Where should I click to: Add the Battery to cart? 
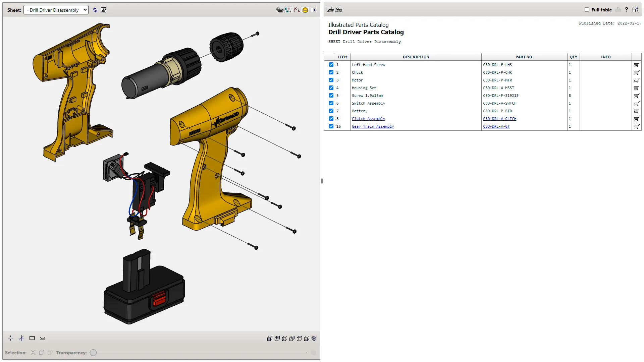(636, 111)
